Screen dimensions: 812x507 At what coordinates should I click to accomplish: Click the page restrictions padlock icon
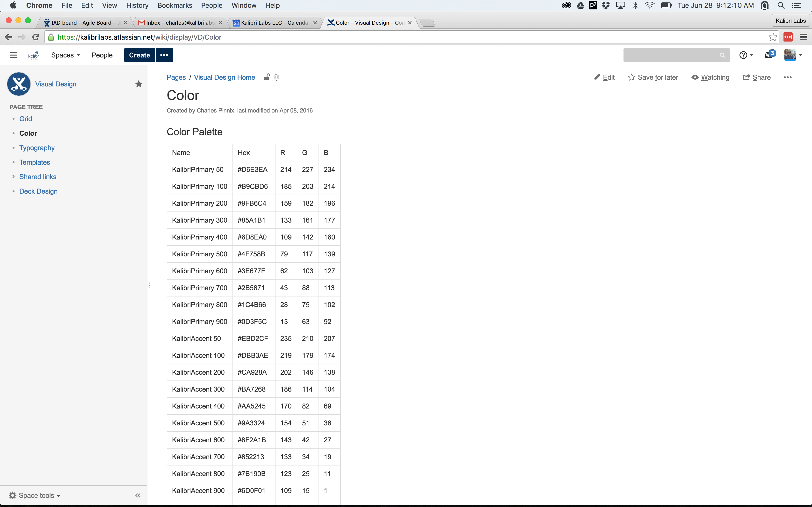click(266, 77)
